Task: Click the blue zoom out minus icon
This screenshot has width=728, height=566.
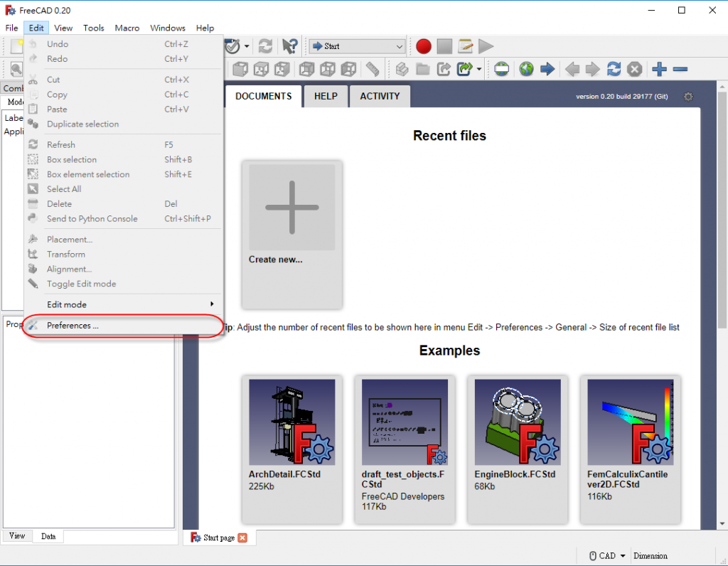Action: click(x=680, y=69)
